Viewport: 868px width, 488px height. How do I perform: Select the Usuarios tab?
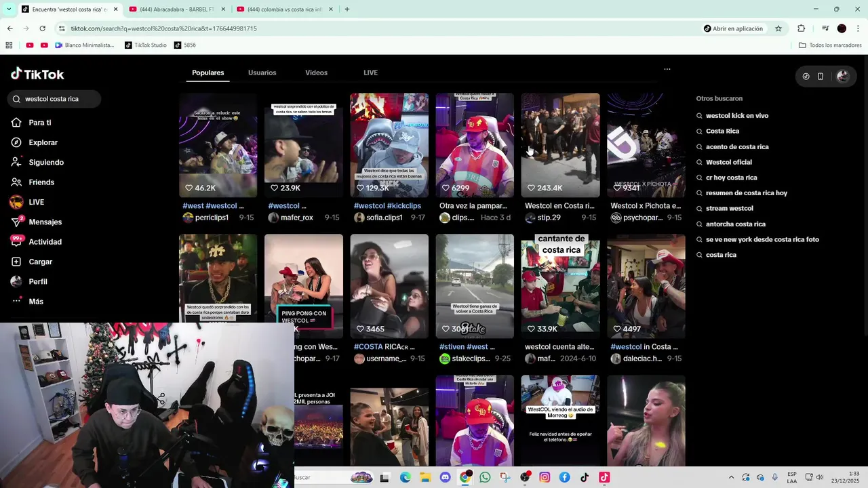click(262, 73)
